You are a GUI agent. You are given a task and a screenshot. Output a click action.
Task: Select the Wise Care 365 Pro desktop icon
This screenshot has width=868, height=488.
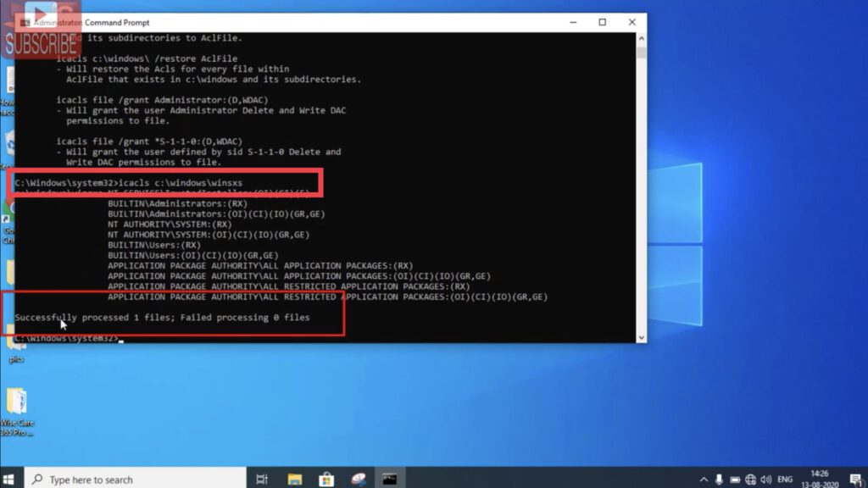(x=17, y=412)
